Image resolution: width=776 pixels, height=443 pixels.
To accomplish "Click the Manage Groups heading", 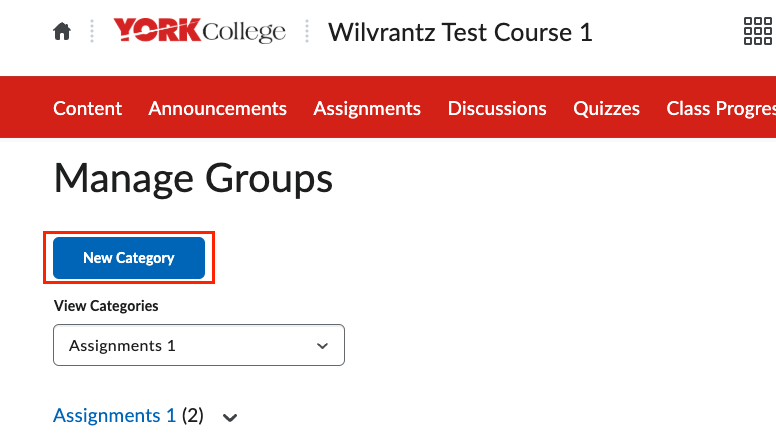I will pos(194,179).
